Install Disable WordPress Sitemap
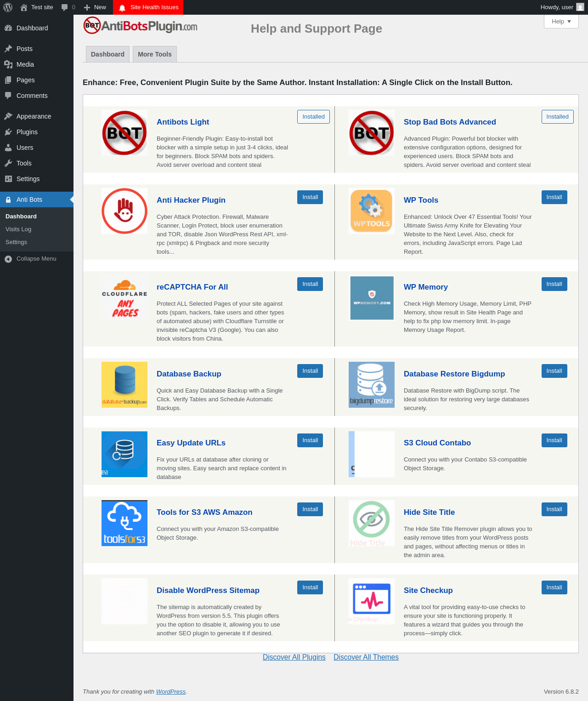588x701 pixels. tap(310, 587)
